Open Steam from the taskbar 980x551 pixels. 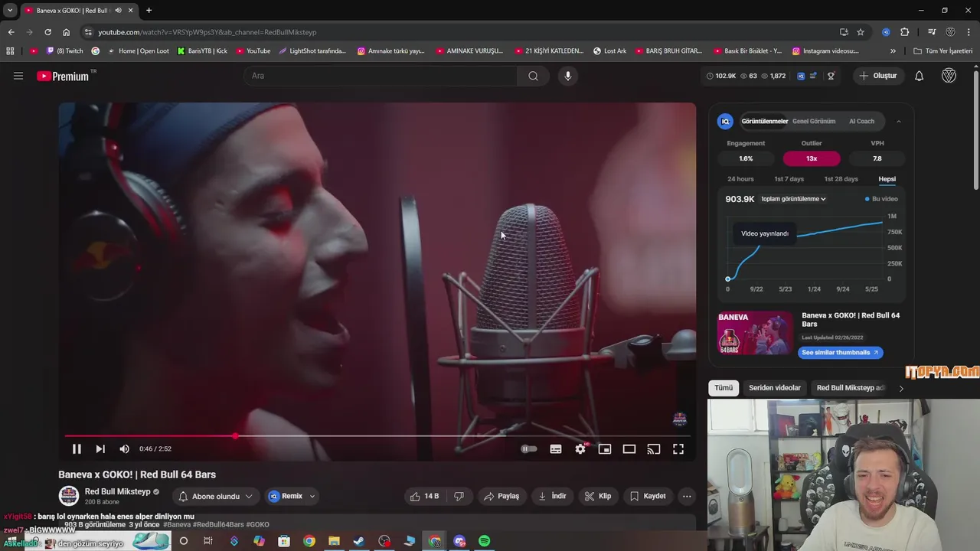(359, 541)
